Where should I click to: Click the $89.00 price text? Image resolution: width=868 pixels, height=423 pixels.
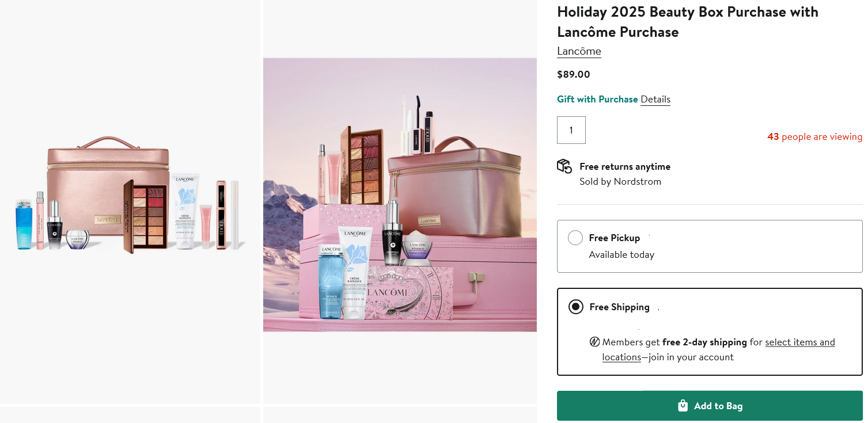coord(574,74)
